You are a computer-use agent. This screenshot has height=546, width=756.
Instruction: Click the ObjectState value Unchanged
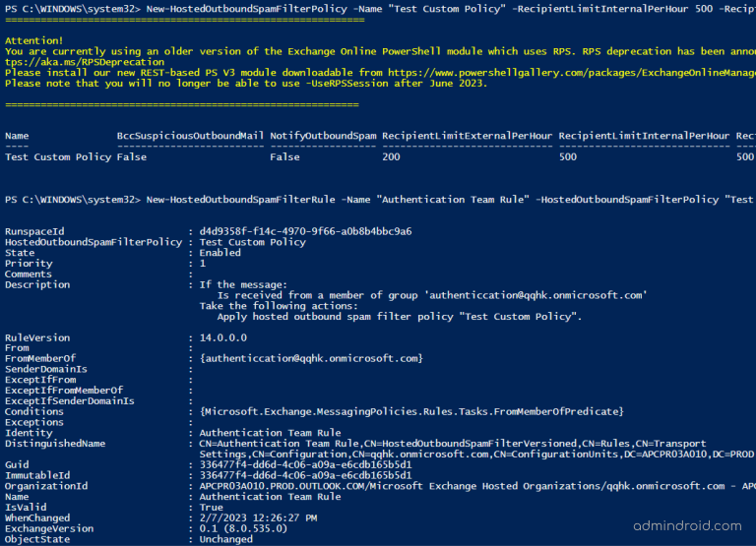coord(225,539)
